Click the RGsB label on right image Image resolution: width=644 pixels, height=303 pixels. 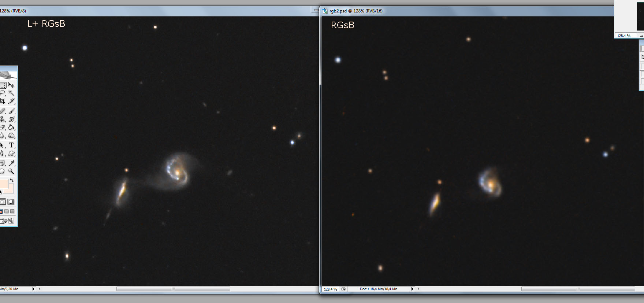[x=343, y=25]
